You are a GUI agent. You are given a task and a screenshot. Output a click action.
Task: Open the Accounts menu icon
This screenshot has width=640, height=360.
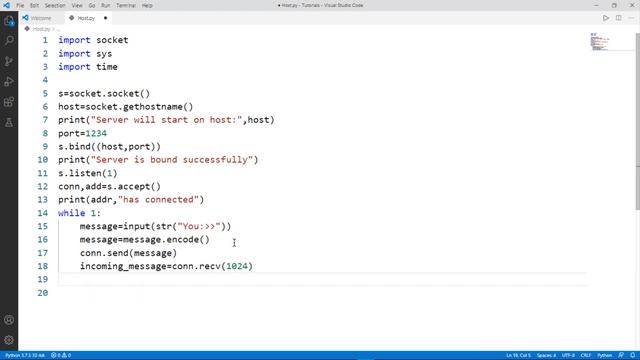pos(9,320)
